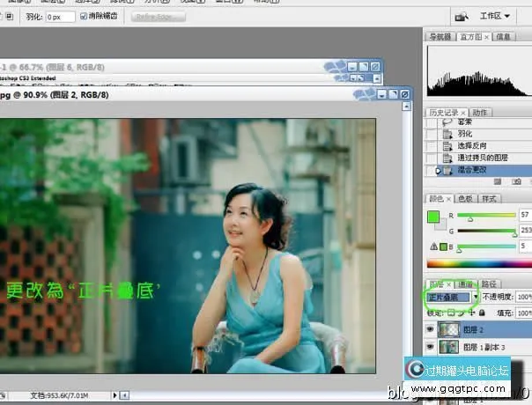532x405 pixels.
Task: Click the R value field showing 57
Action: [x=525, y=215]
